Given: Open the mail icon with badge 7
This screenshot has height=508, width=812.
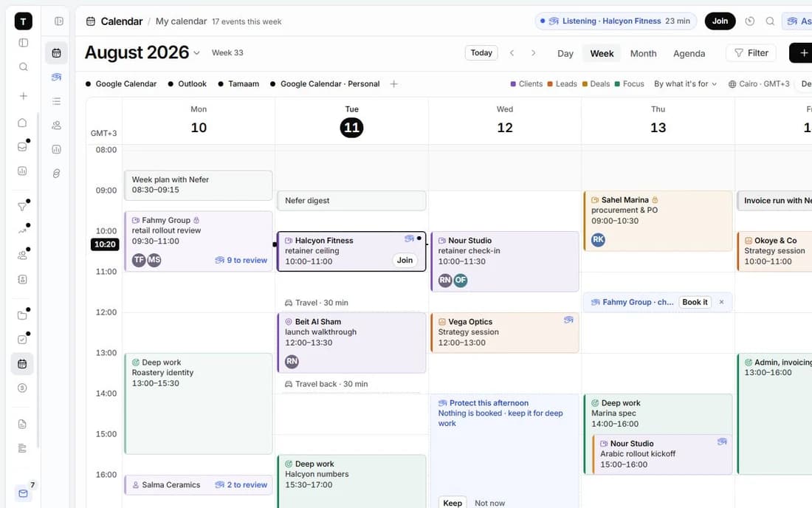Looking at the screenshot, I should pos(24,493).
